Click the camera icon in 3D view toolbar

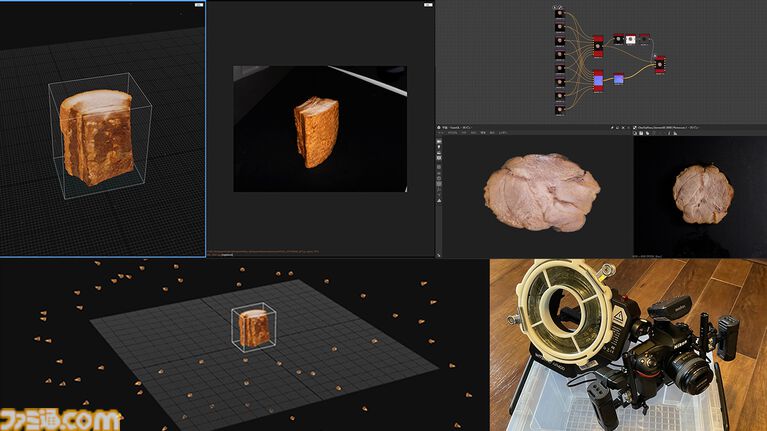(x=439, y=141)
